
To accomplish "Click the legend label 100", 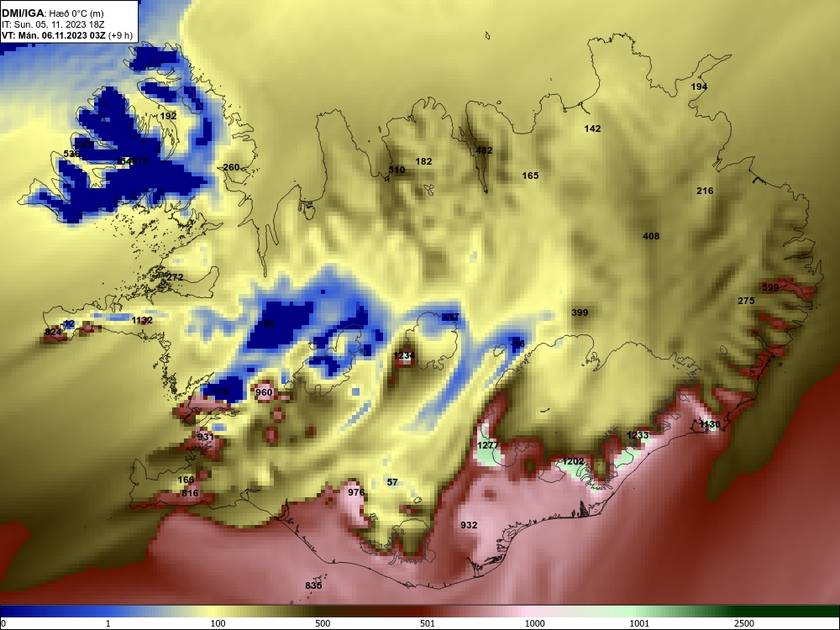I will [x=218, y=623].
